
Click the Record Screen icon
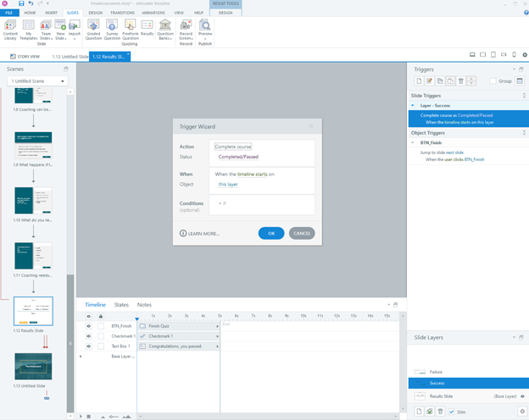[185, 30]
